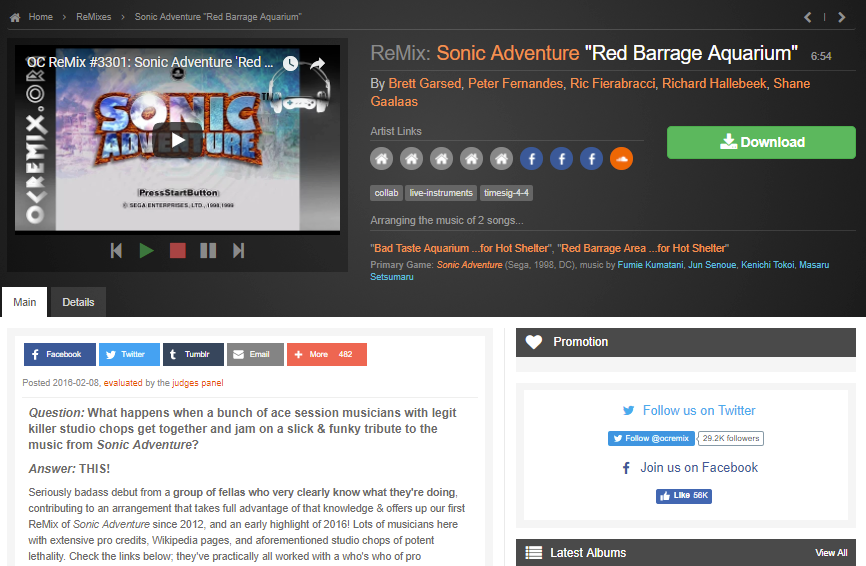Viewport: 866px width, 566px height.
Task: Select the timesig-4-4 tag
Action: [506, 193]
